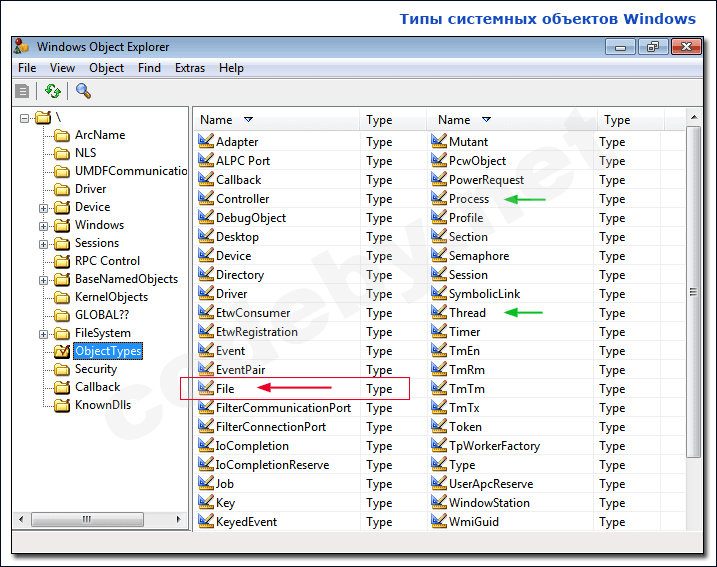Click the KnownDlls folder icon
This screenshot has height=567, width=717.
pos(62,405)
